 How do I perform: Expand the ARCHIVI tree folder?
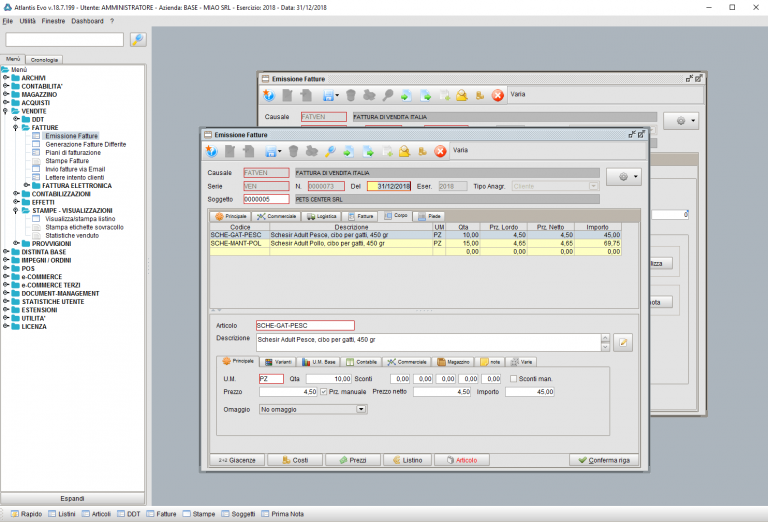tap(6, 78)
